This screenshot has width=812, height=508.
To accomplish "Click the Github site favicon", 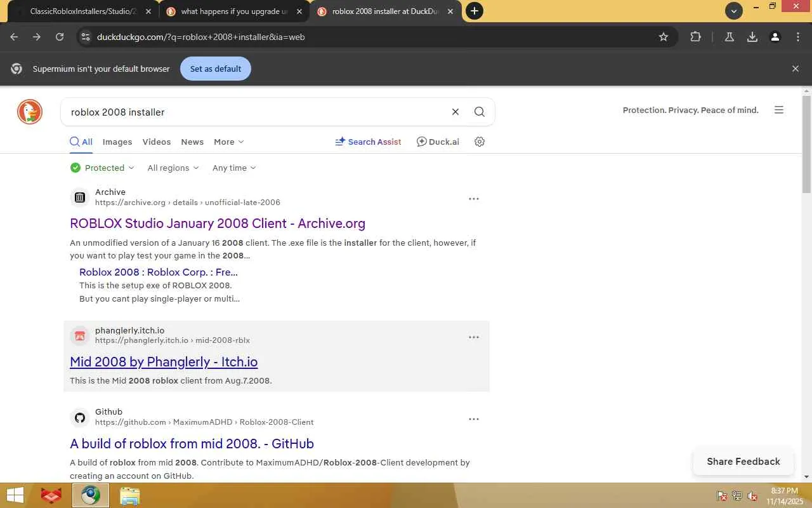I will [x=80, y=417].
